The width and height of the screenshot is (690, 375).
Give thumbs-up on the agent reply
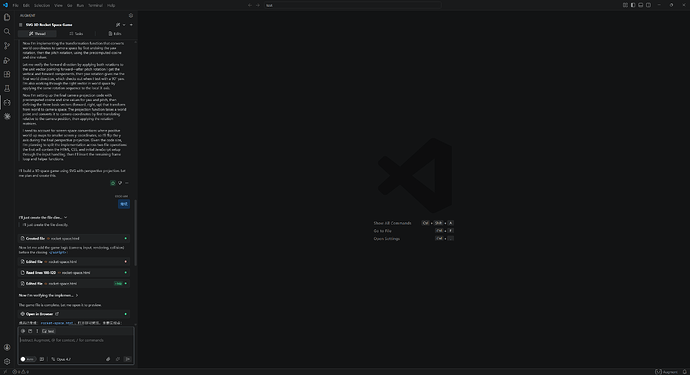click(113, 183)
